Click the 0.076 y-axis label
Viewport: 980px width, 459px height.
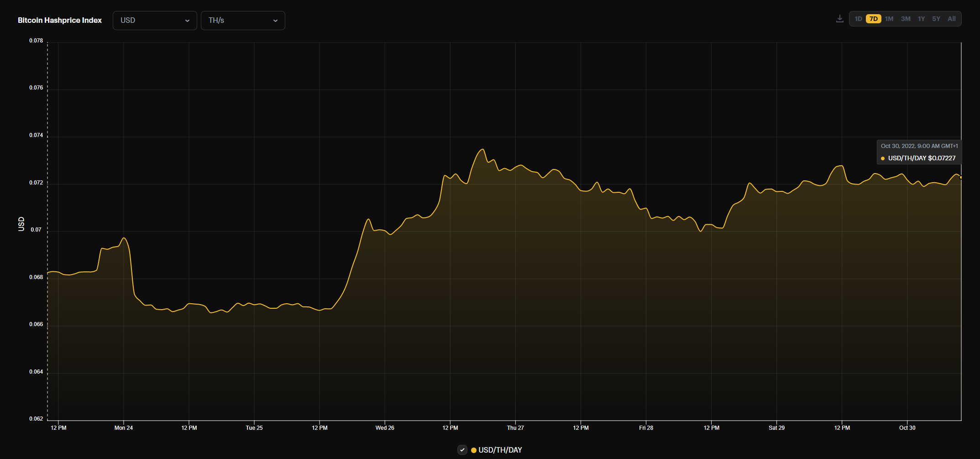(36, 88)
